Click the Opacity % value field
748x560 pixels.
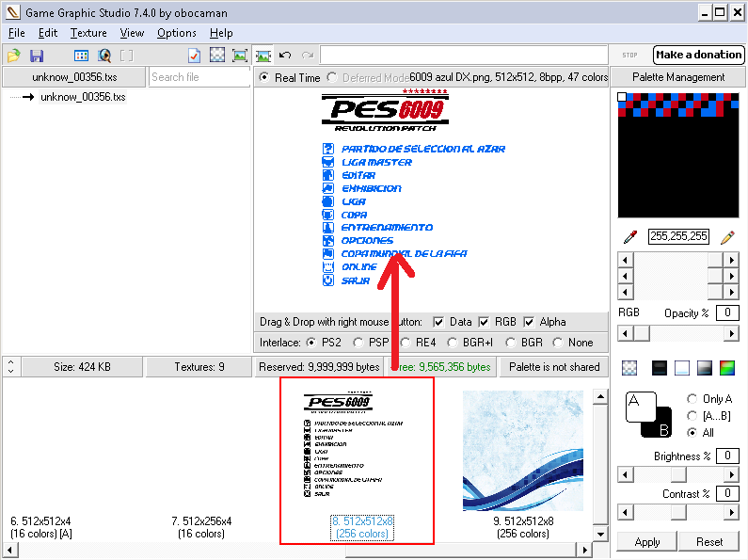(727, 312)
